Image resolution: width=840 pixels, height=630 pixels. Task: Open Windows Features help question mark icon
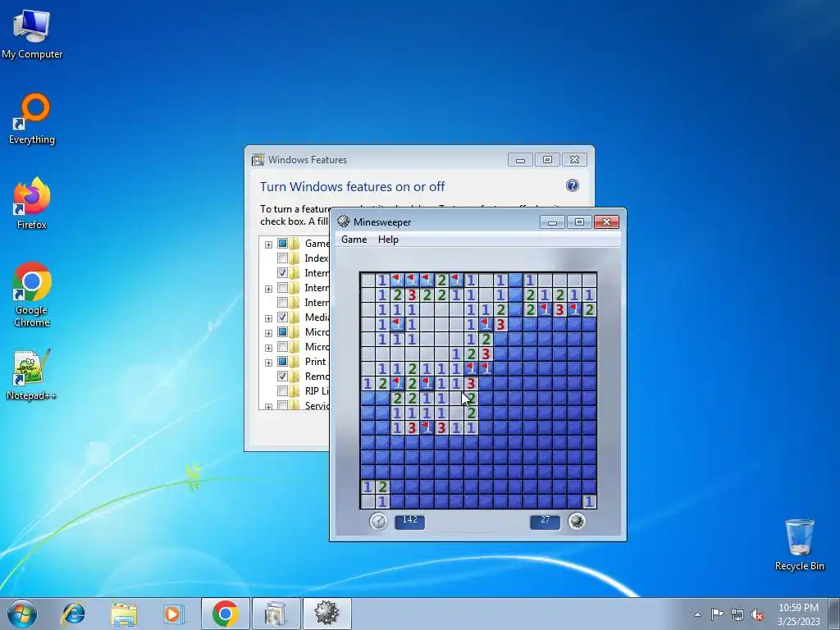pyautogui.click(x=572, y=185)
